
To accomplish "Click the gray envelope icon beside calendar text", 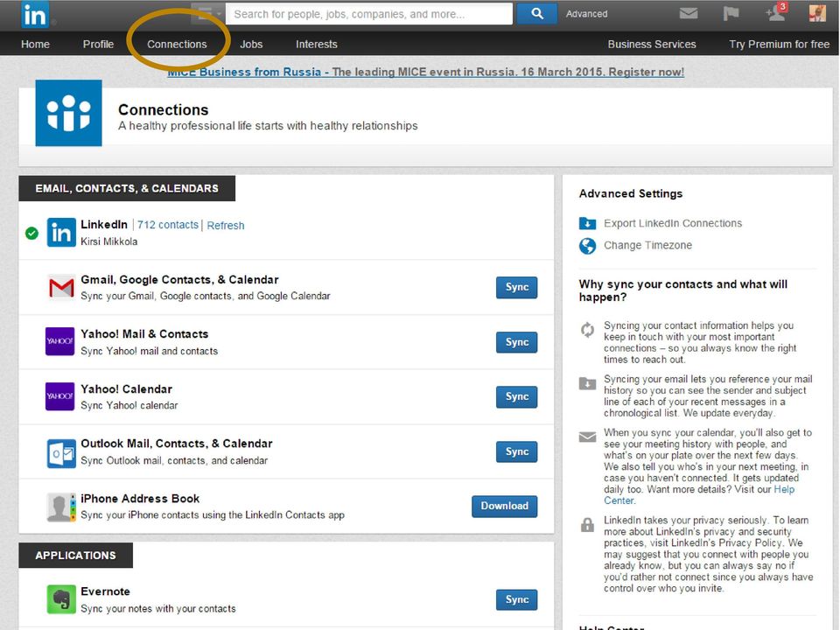I will pos(587,437).
